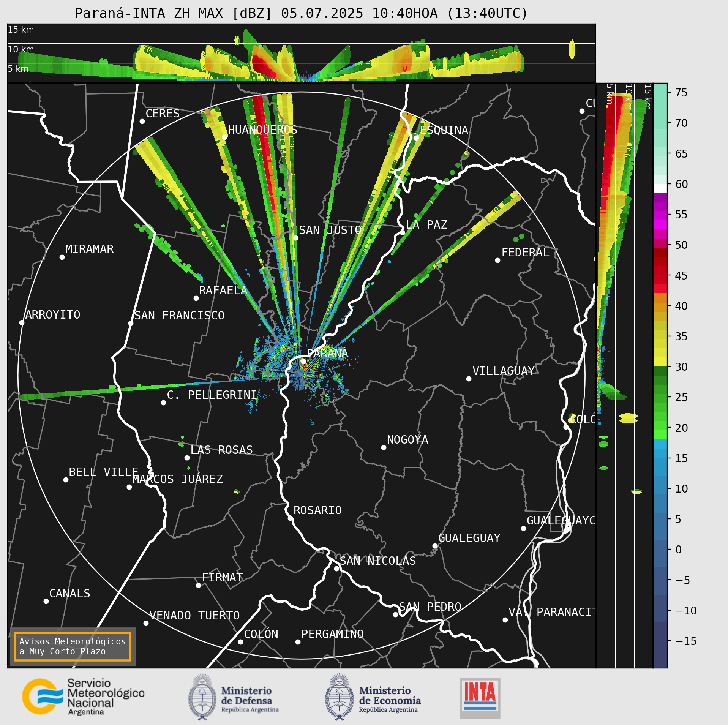Select the COLÓN label near PERGAMINO

pos(261,634)
